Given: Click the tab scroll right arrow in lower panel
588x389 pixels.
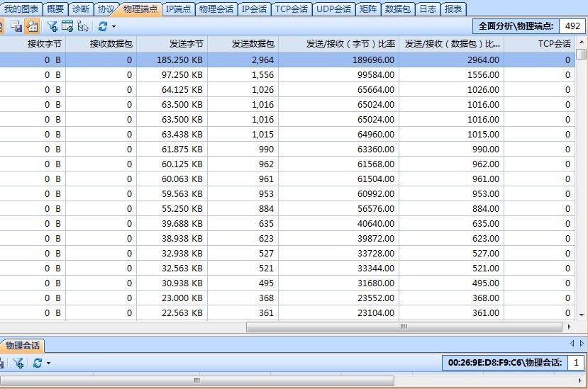Looking at the screenshot, I should pos(582,344).
